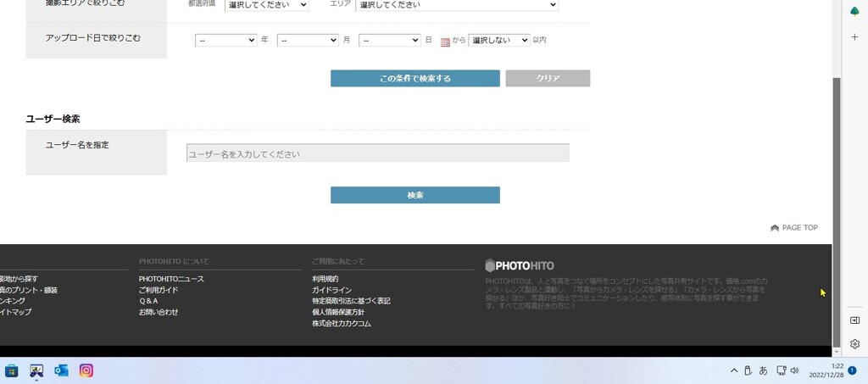Click the この条件で検索する button
Screen dimensions: 868x384
[x=415, y=78]
